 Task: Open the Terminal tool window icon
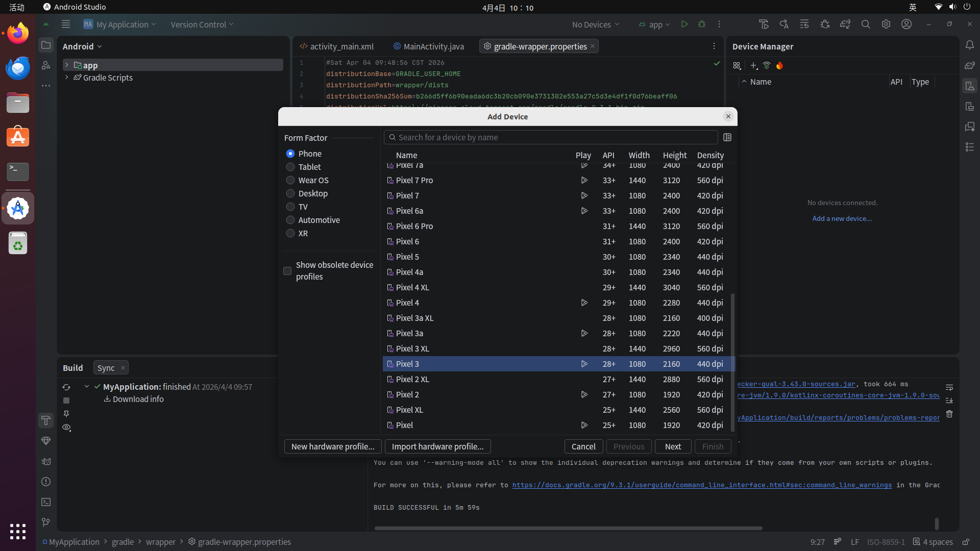(x=46, y=502)
